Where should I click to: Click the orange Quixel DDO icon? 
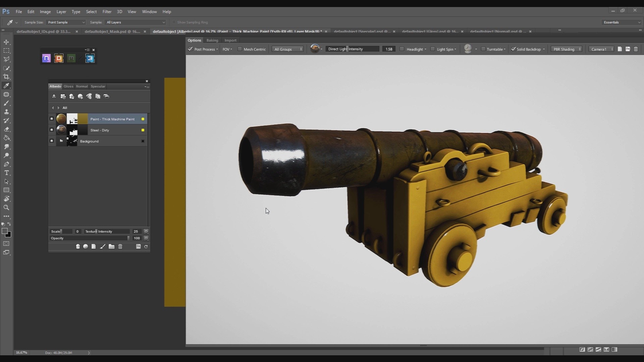point(59,58)
